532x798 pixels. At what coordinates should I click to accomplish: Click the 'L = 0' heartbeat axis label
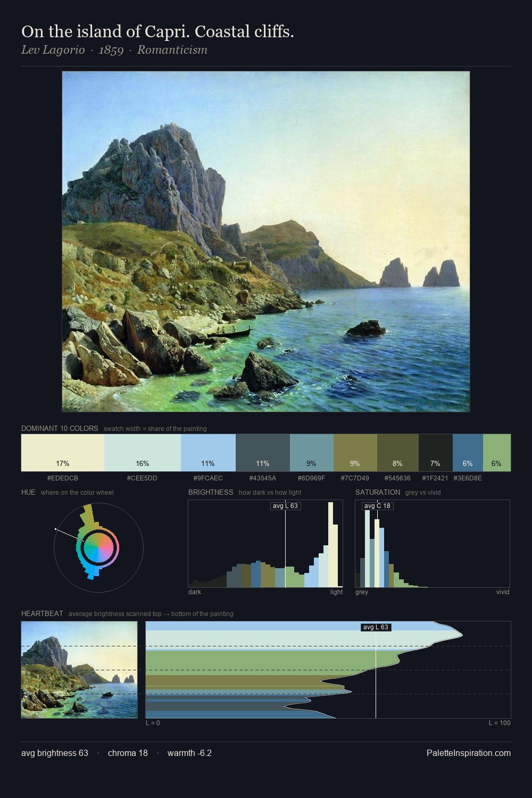point(153,722)
